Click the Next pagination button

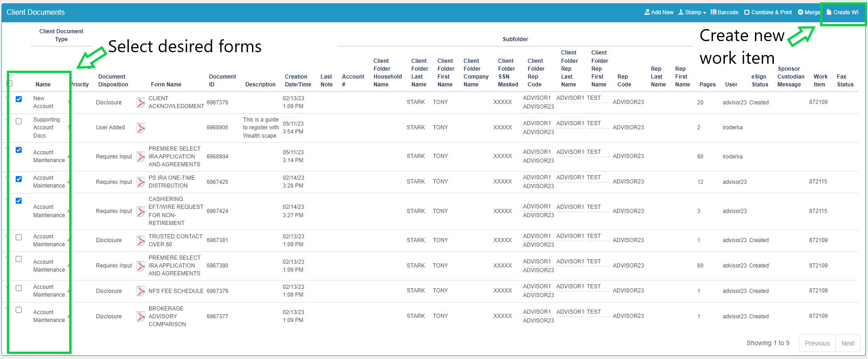848,343
